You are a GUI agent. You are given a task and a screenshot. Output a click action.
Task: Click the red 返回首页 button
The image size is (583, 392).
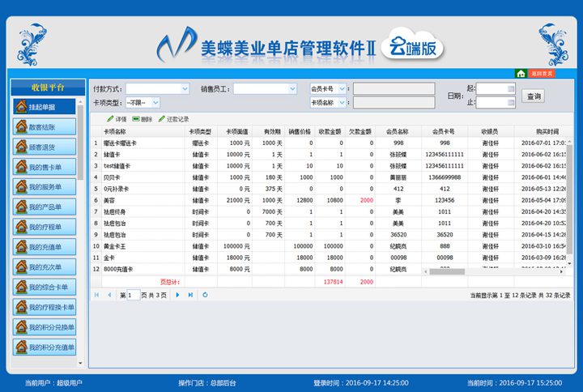point(542,74)
